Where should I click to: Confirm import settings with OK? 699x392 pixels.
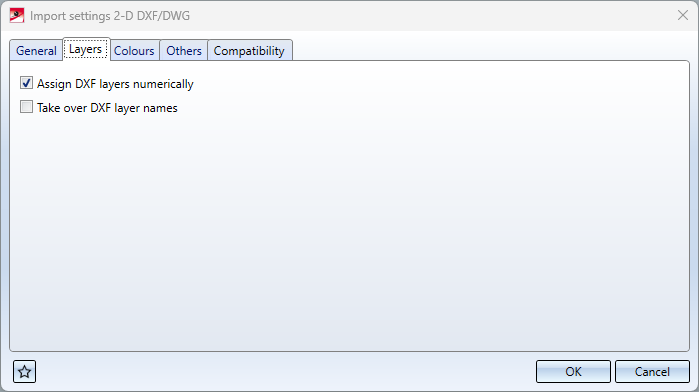click(573, 371)
